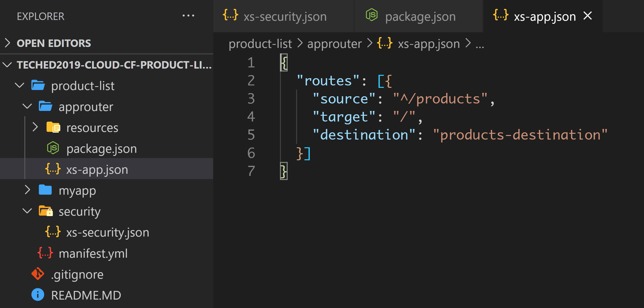The width and height of the screenshot is (644, 308).
Task: Click the products-destination string on line 5
Action: pos(520,135)
